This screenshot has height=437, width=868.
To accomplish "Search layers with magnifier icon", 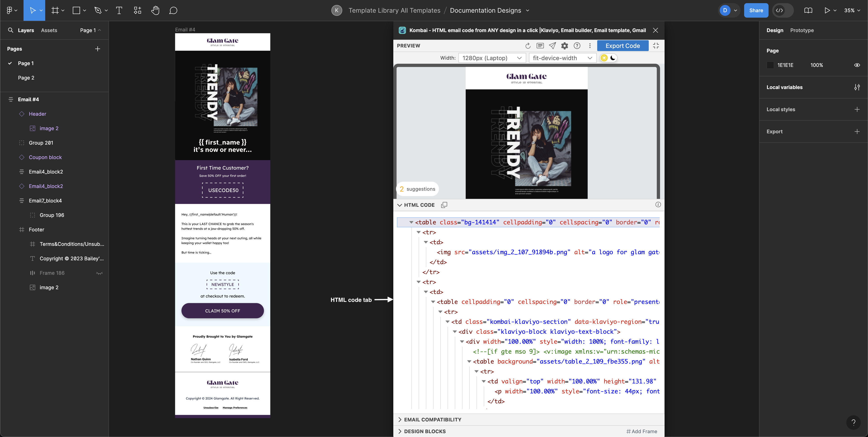I will click(11, 30).
